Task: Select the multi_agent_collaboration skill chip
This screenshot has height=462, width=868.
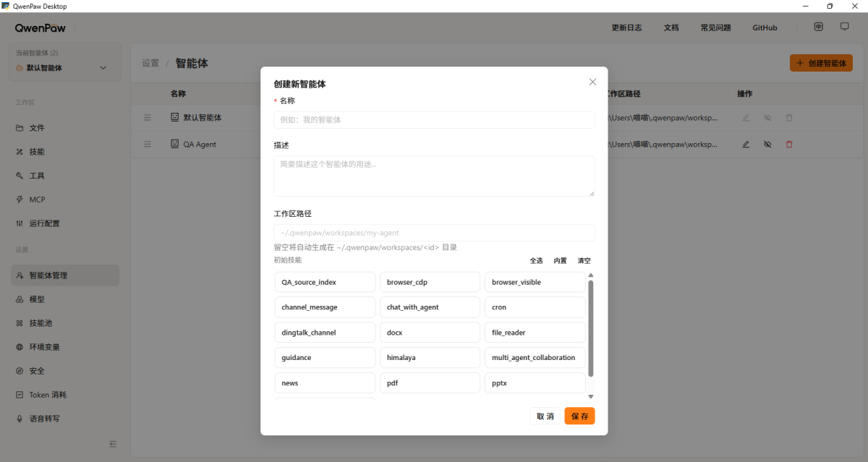Action: click(535, 357)
